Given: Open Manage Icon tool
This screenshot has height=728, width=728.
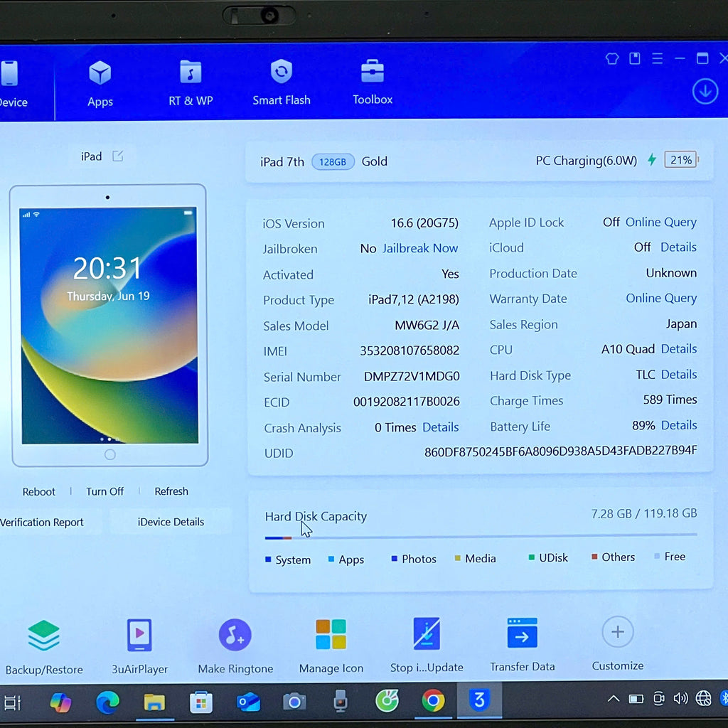Looking at the screenshot, I should tap(331, 633).
